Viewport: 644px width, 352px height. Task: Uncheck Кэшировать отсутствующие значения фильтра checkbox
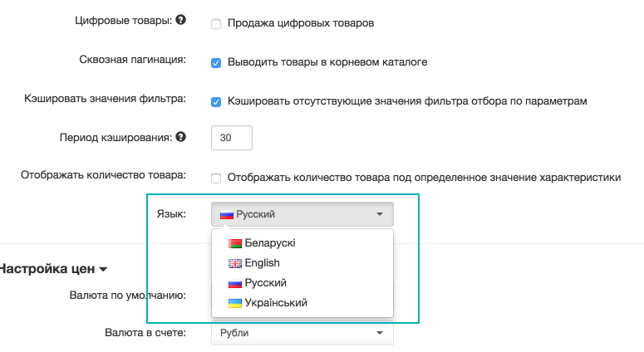point(216,102)
